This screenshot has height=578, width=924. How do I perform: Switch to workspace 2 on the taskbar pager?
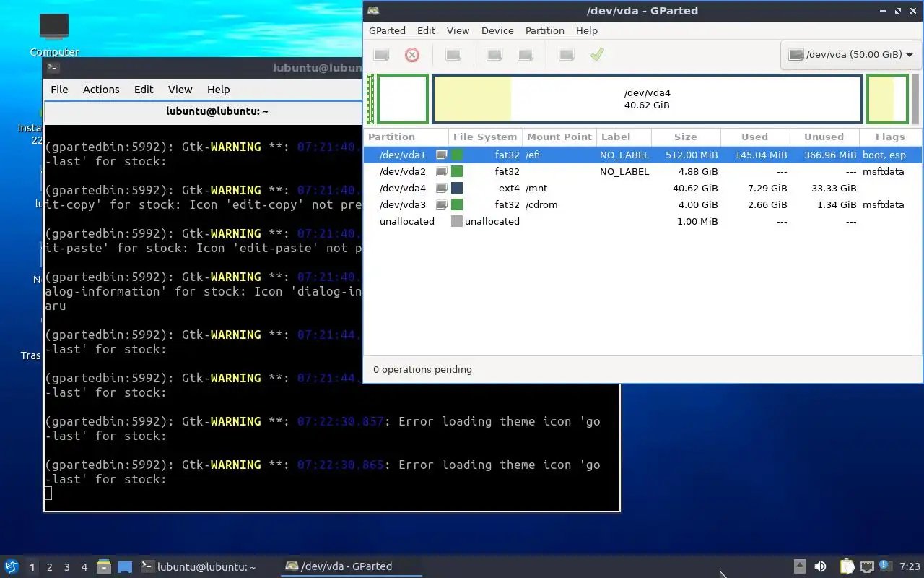[x=49, y=567]
